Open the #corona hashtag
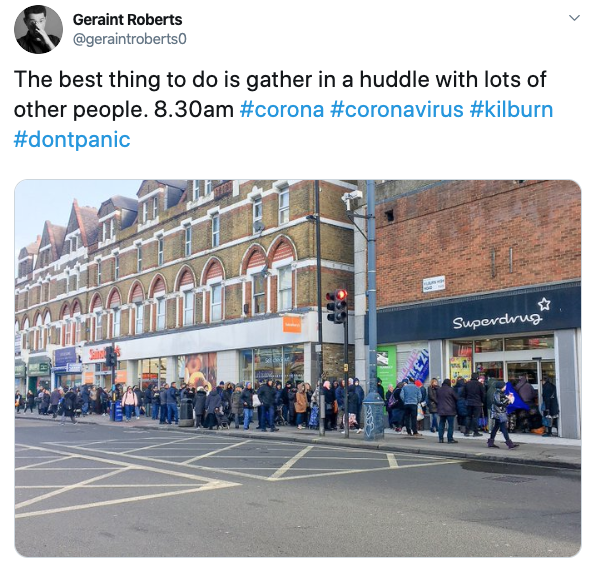The image size is (597, 580). pos(282,110)
